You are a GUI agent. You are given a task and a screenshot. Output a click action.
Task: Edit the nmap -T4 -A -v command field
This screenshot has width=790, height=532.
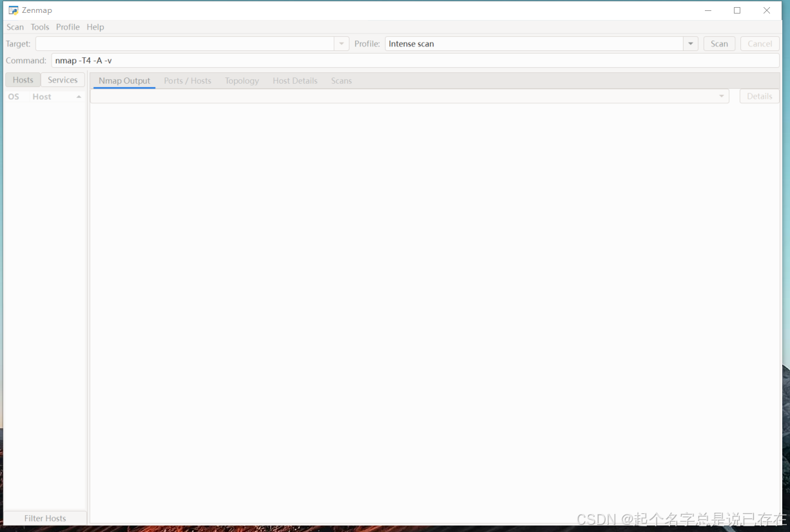pyautogui.click(x=415, y=61)
